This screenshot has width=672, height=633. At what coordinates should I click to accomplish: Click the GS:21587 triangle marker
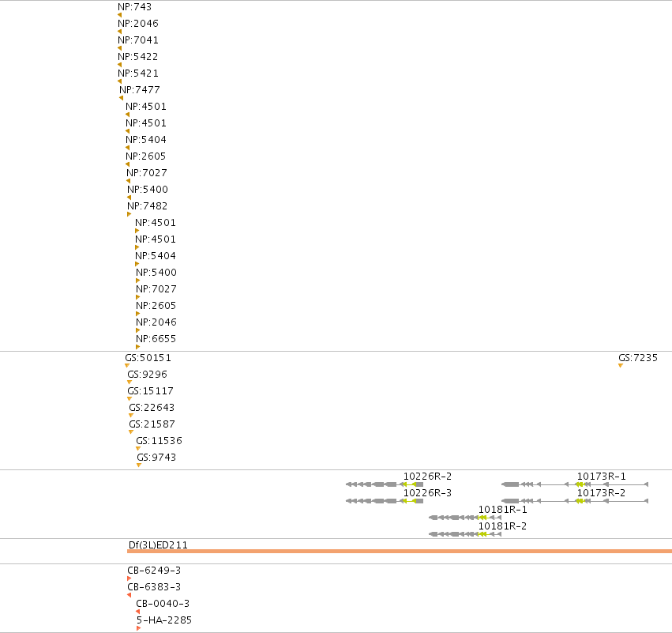click(131, 431)
